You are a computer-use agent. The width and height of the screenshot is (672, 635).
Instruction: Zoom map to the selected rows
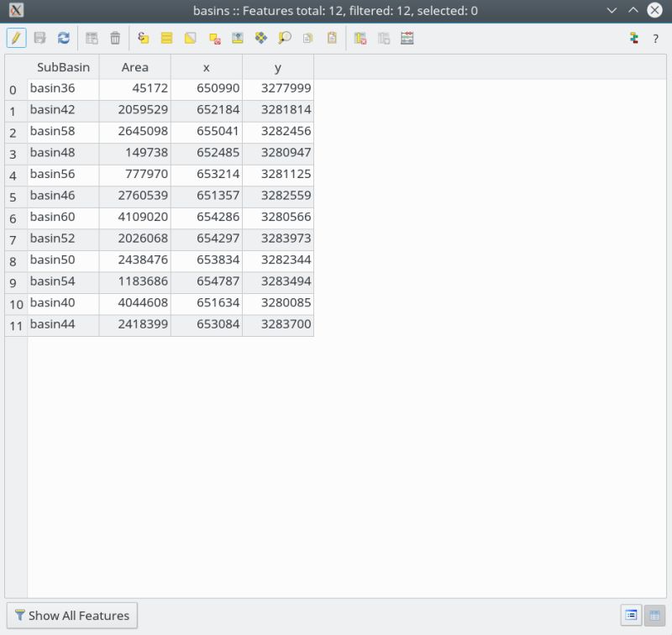pos(282,38)
